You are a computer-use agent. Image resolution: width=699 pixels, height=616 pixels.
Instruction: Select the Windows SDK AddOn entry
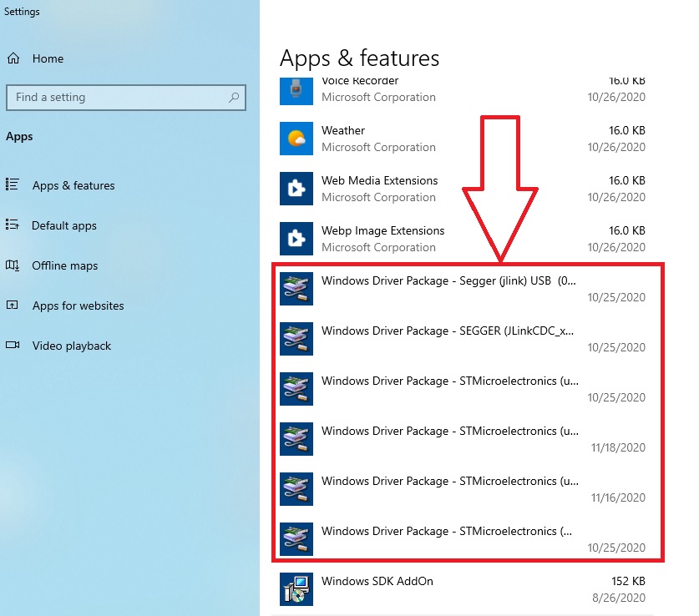coord(463,589)
